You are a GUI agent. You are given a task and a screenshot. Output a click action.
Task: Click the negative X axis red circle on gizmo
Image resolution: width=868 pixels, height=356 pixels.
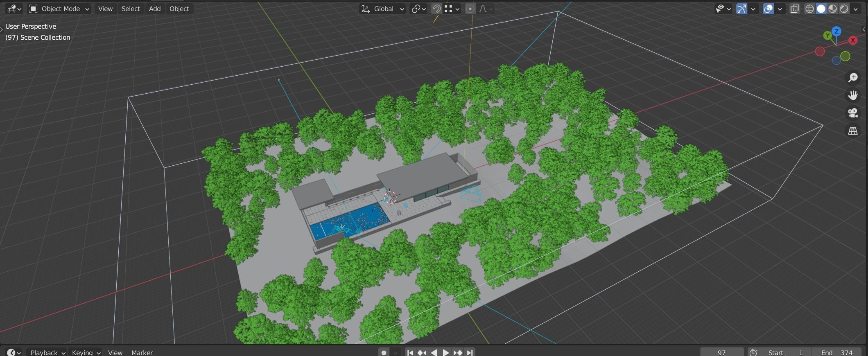click(820, 51)
